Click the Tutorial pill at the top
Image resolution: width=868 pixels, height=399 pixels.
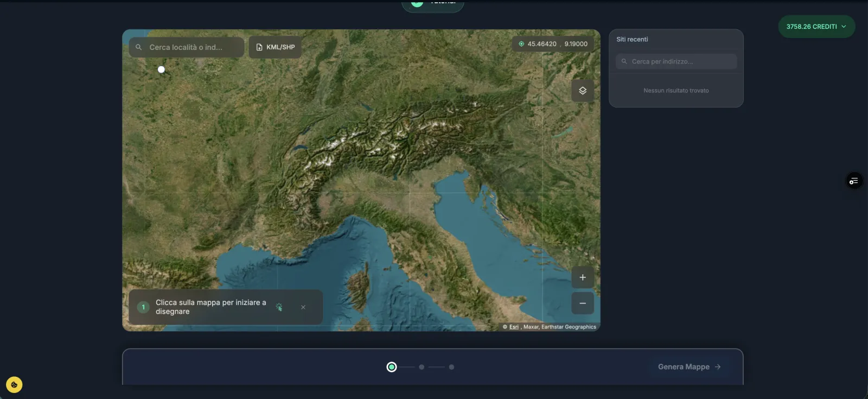click(x=433, y=4)
